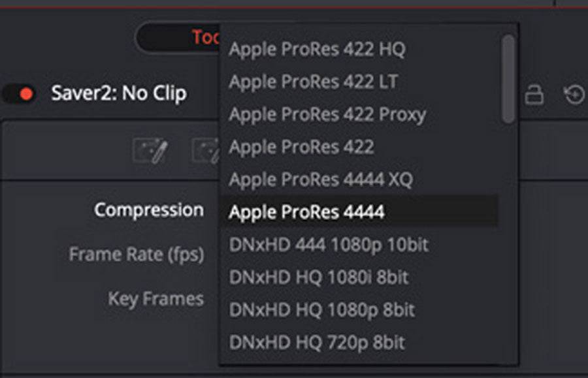Click the Frame Rate (fps) label

click(x=137, y=255)
